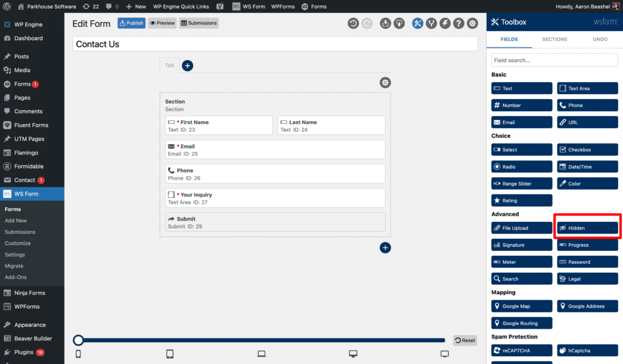Open the Toolbox tools icon
623x364 pixels.
[x=417, y=24]
